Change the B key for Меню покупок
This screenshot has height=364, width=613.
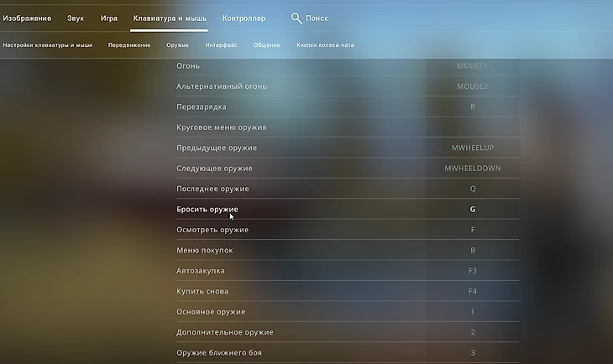pos(472,250)
